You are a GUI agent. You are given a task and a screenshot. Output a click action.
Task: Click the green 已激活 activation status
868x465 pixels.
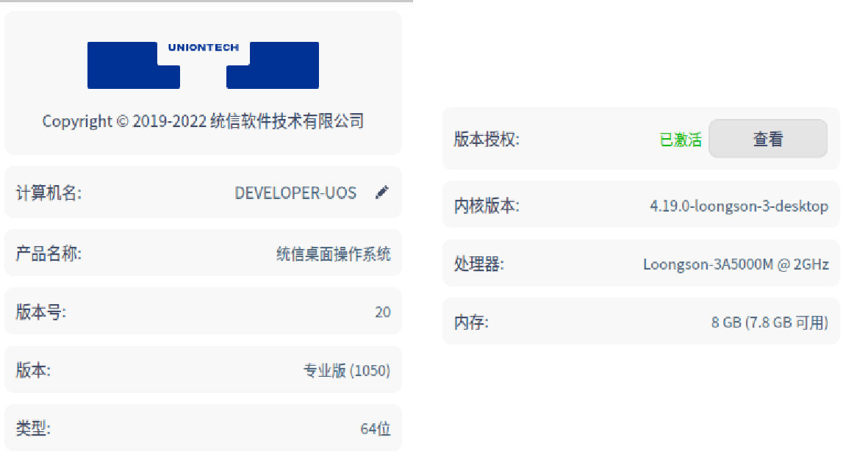coord(681,140)
